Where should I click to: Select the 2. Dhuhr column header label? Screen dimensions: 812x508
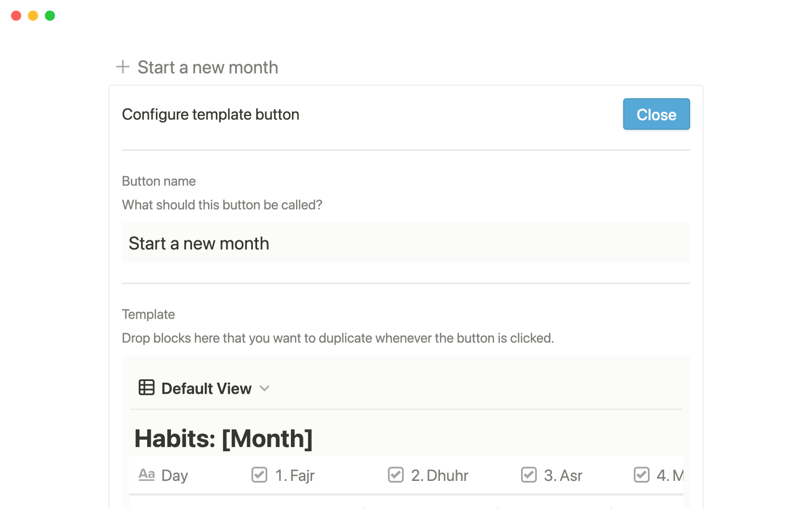[439, 475]
